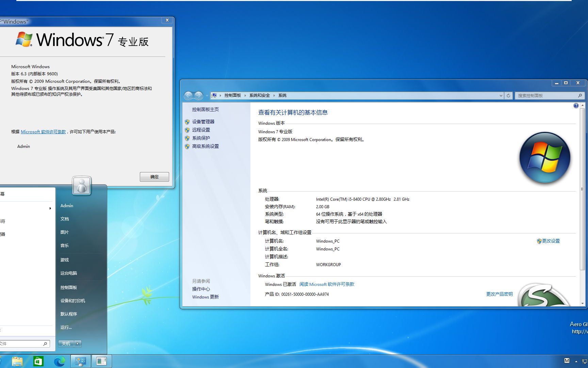Show hidden system tray icons
The width and height of the screenshot is (588, 368).
(576, 361)
